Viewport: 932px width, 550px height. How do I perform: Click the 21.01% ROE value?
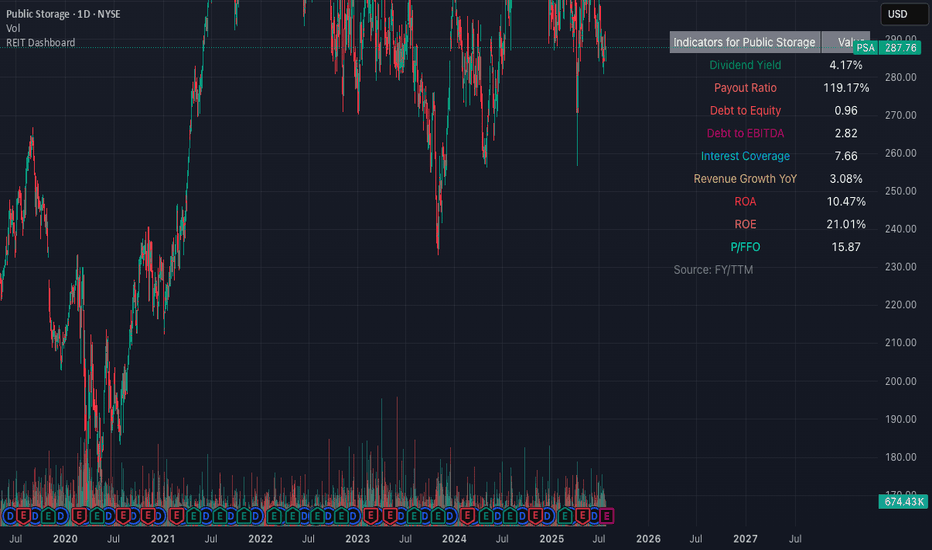click(x=846, y=224)
